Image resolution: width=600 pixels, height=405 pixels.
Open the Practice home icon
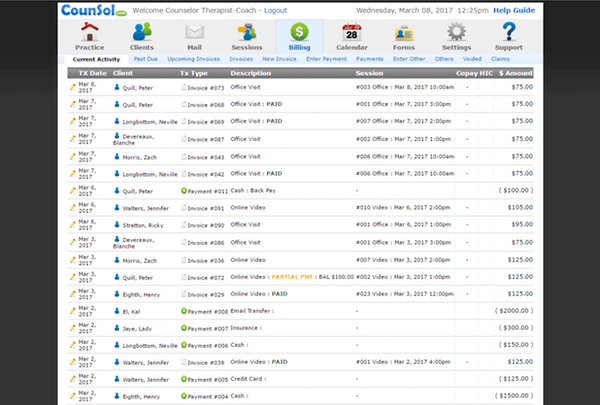coord(90,32)
